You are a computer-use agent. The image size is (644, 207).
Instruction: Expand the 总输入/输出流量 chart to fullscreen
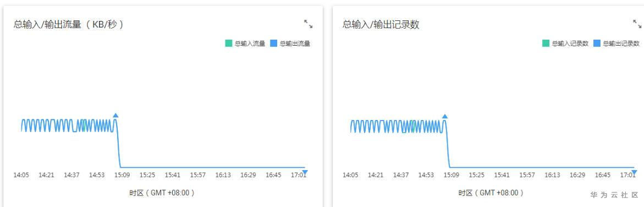[x=308, y=24]
